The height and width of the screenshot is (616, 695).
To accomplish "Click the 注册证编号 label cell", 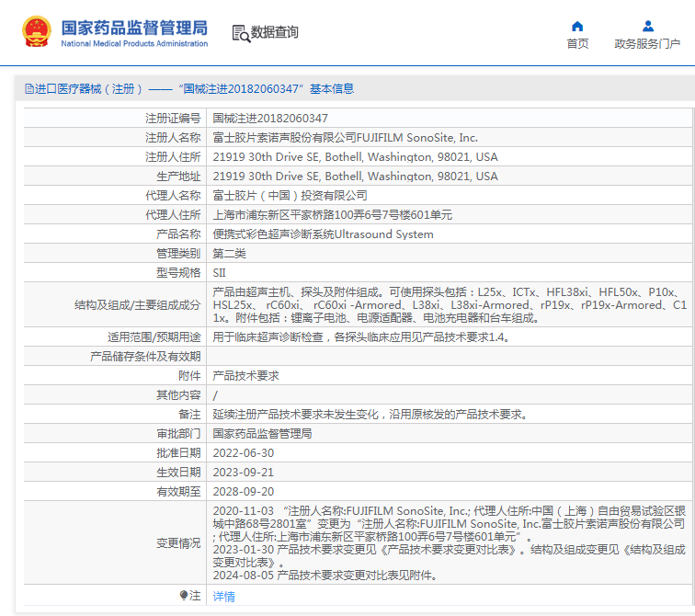I will (x=115, y=119).
